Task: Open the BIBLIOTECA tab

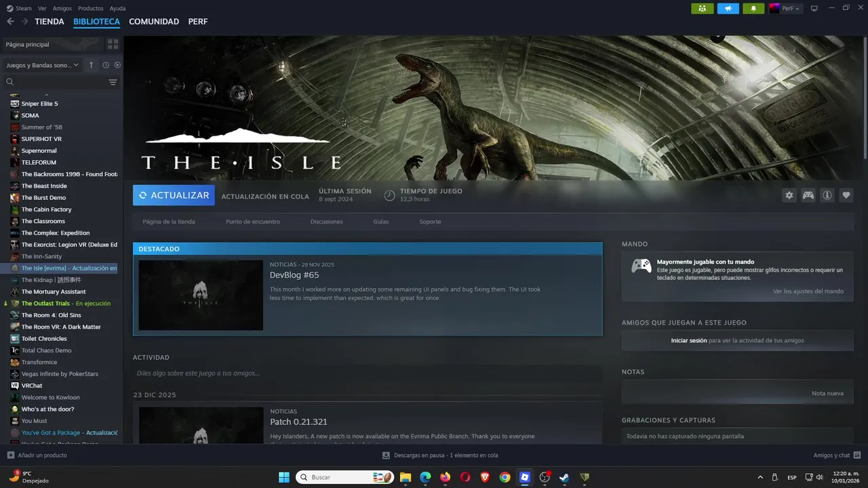Action: click(96, 22)
